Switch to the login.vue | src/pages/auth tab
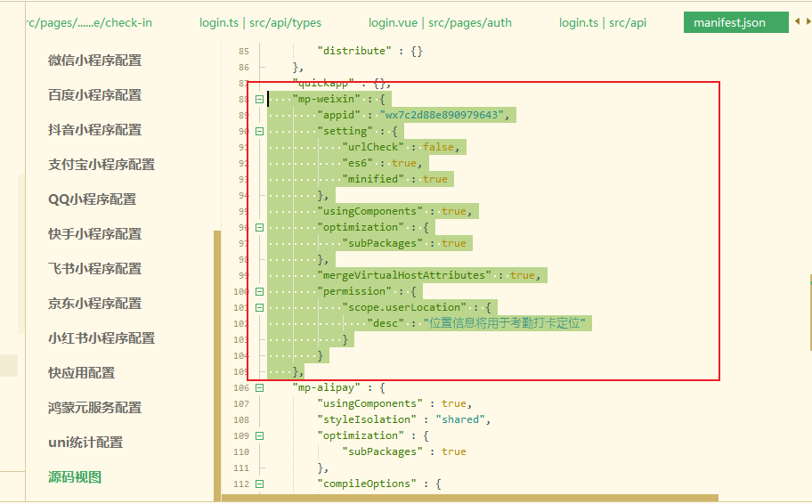This screenshot has height=504, width=812. [x=440, y=22]
